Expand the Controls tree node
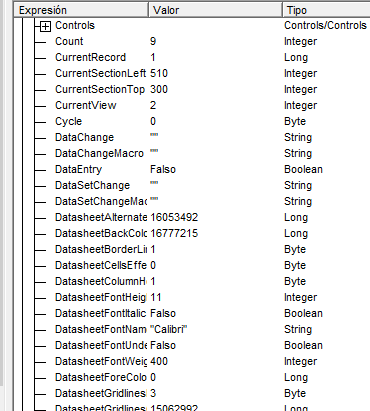 [x=45, y=26]
